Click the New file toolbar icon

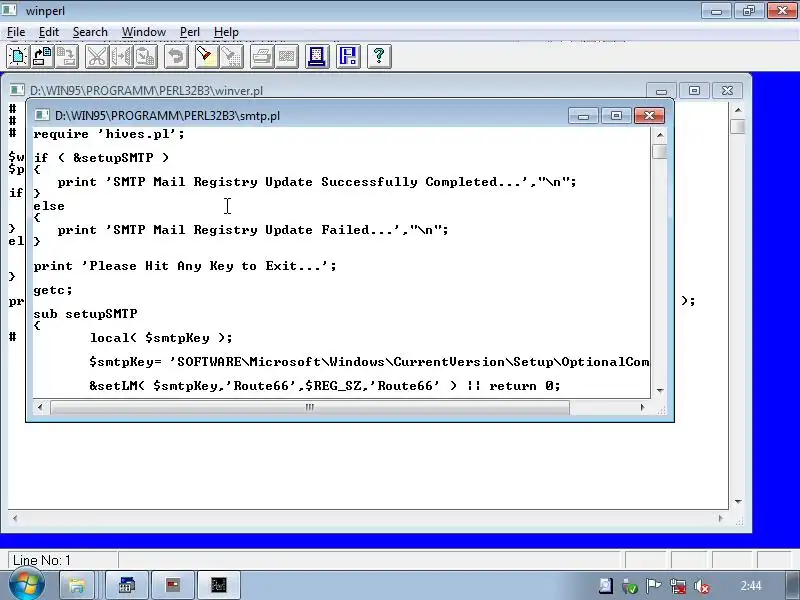pyautogui.click(x=18, y=56)
